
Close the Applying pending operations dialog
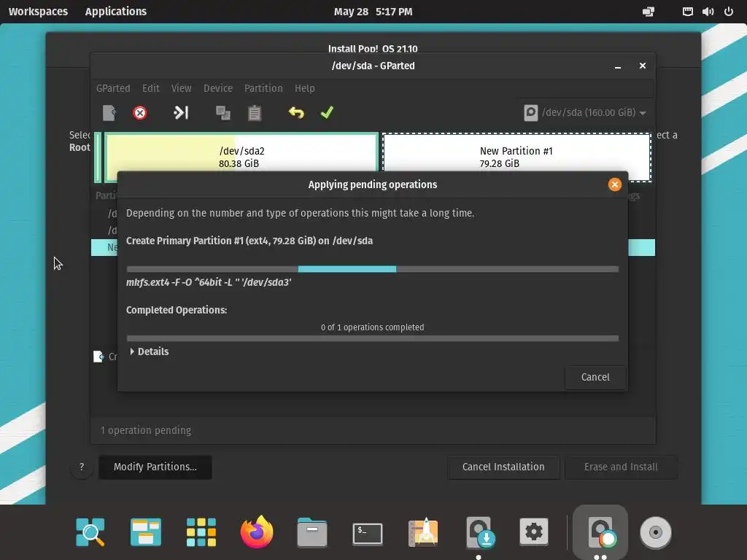pyautogui.click(x=614, y=184)
